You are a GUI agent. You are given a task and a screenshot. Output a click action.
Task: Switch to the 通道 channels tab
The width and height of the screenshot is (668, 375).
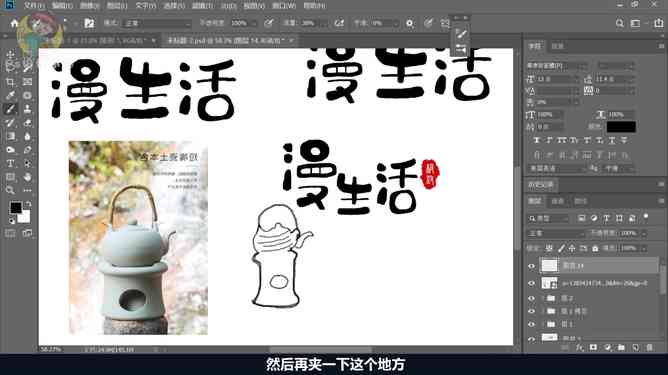[x=558, y=201]
